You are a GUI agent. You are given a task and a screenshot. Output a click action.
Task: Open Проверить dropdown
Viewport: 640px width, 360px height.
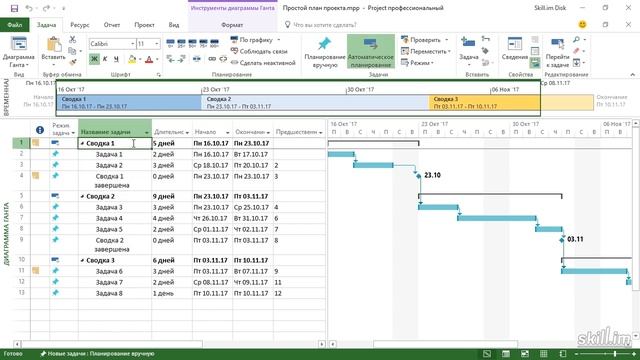point(425,40)
